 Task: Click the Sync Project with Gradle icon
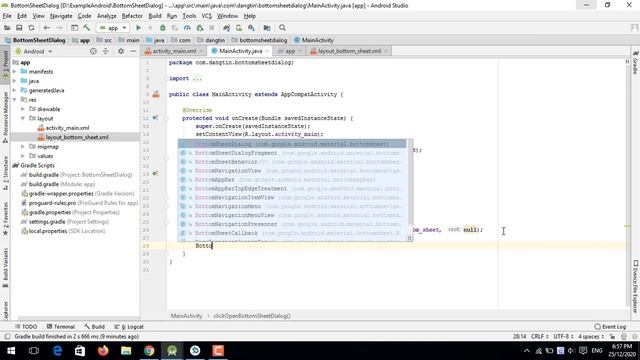pos(227,28)
